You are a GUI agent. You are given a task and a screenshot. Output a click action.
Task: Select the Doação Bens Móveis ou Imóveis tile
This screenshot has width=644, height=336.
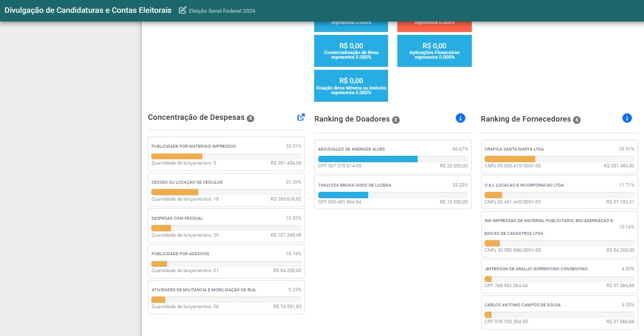coord(351,85)
